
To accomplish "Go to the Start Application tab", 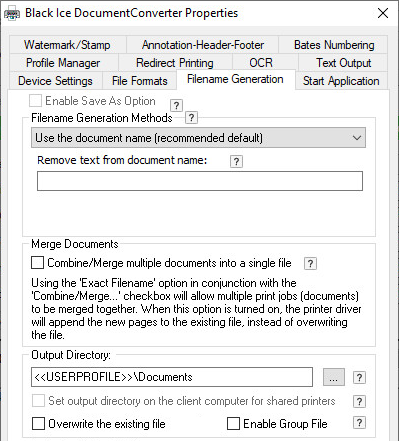I will coord(341,81).
